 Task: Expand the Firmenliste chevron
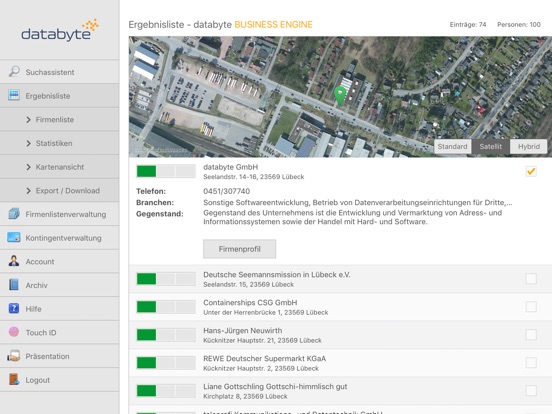29,120
